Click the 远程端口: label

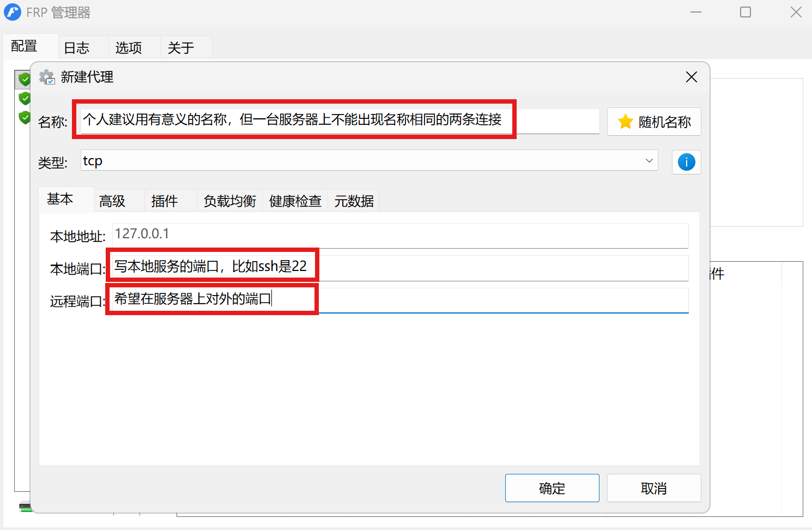coord(78,301)
